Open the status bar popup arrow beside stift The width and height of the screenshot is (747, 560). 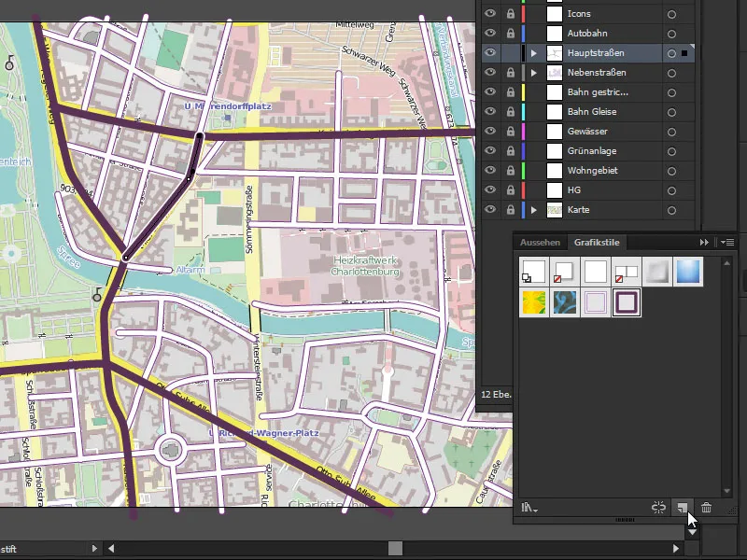click(94, 549)
